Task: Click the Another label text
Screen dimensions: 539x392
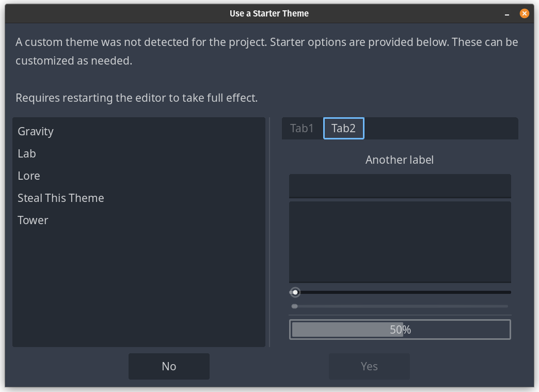Action: pyautogui.click(x=400, y=160)
